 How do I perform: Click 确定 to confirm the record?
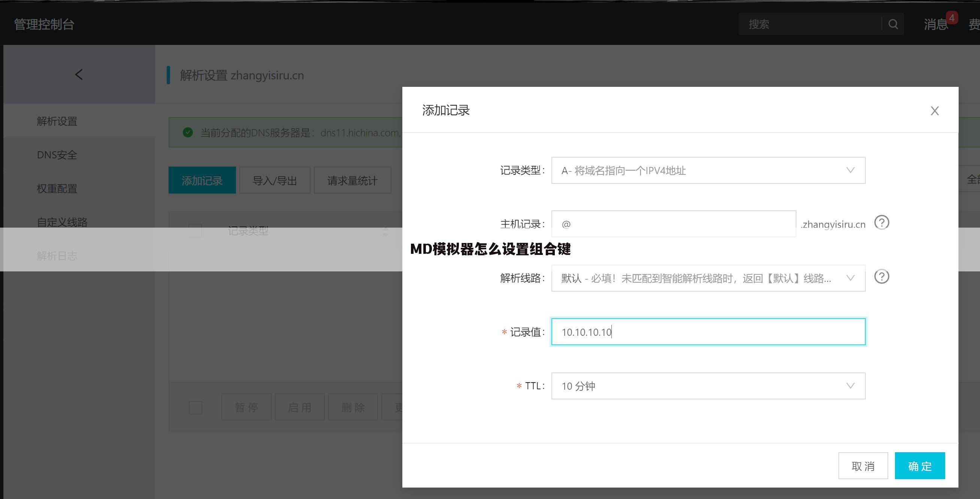click(x=920, y=466)
